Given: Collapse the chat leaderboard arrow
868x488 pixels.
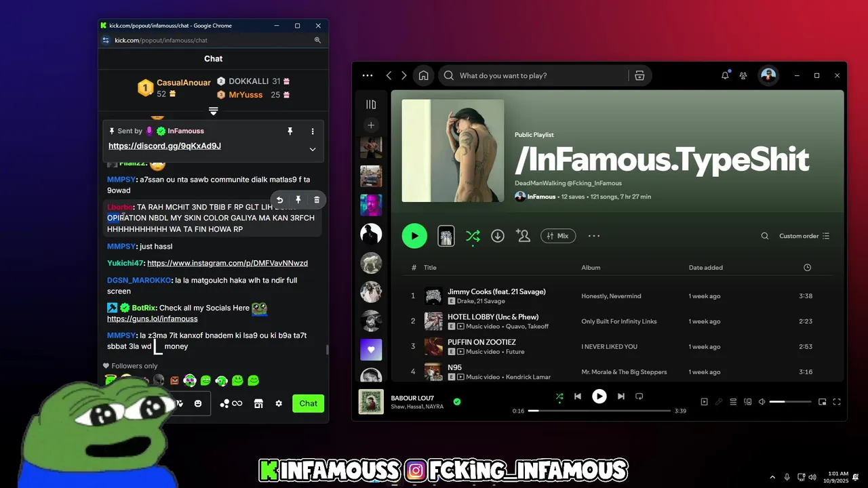Looking at the screenshot, I should coord(213,110).
